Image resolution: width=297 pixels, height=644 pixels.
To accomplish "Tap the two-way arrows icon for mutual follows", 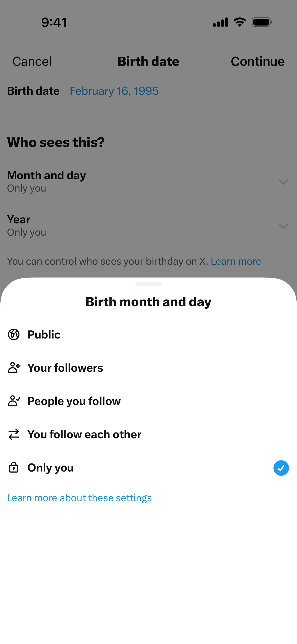I will 14,434.
